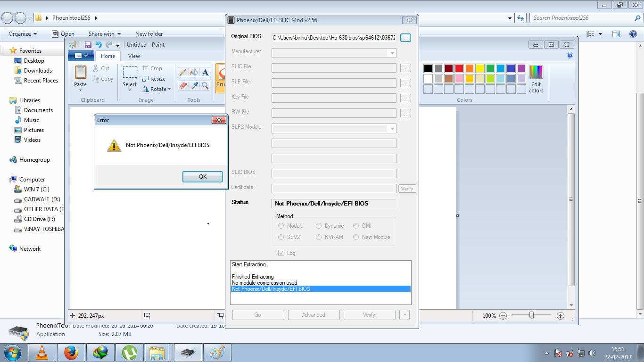The image size is (644, 362).
Task: Zoom in with the plus button in Paint
Action: [561, 316]
